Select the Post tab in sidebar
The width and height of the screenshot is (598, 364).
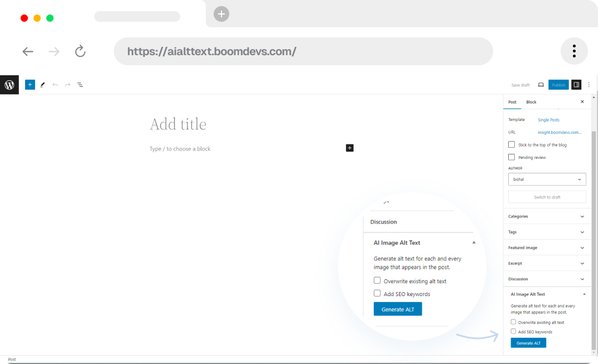pos(512,102)
